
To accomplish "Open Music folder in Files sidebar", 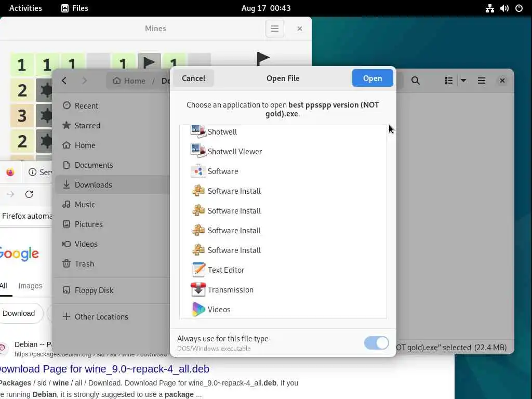I will click(112, 204).
